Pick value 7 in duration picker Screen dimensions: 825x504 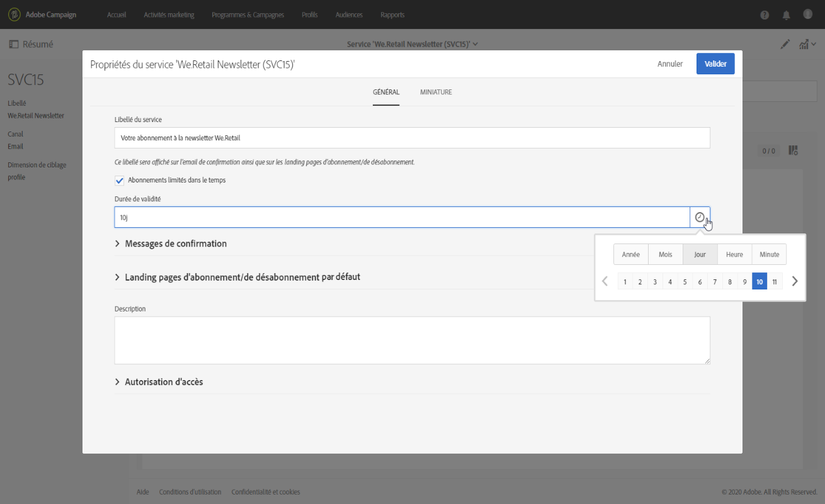point(715,282)
